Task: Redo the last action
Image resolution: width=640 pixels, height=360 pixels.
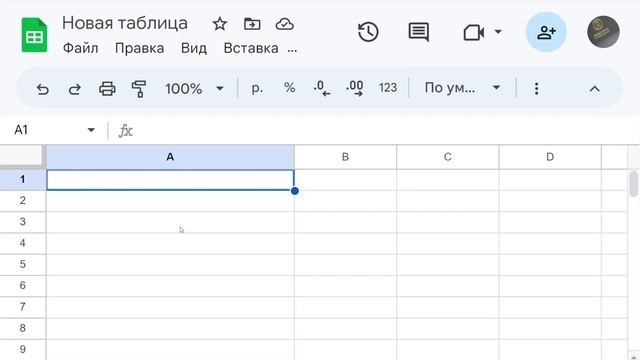Action: pos(74,89)
